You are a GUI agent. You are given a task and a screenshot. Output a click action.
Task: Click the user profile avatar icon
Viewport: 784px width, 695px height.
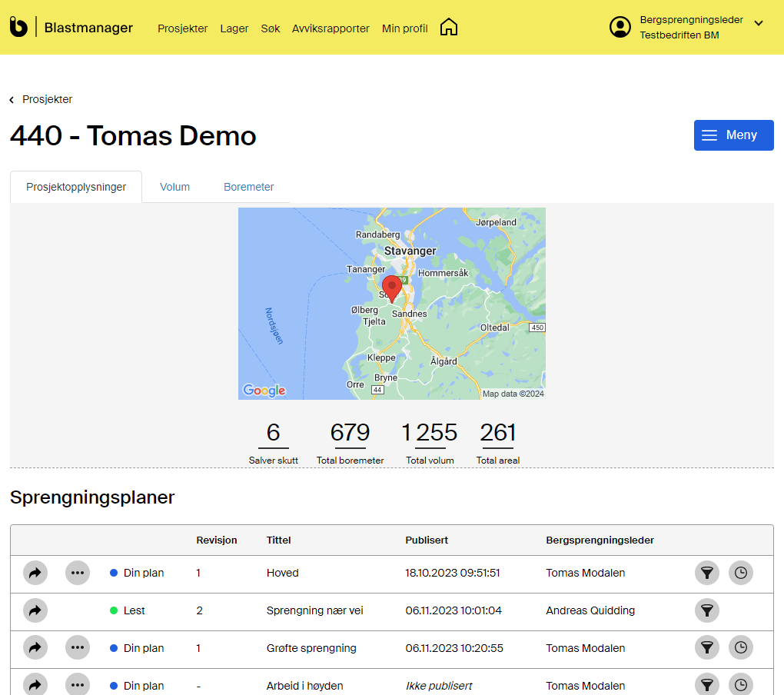point(620,27)
